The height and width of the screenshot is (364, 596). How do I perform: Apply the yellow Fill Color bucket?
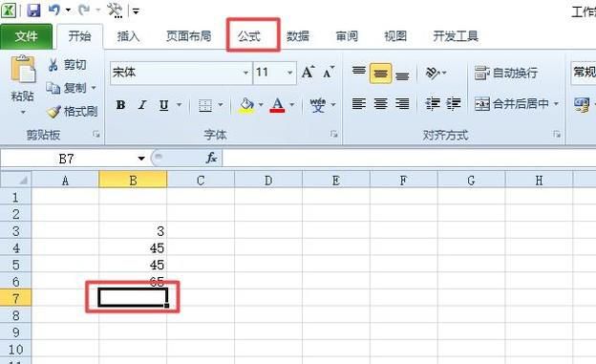(246, 105)
